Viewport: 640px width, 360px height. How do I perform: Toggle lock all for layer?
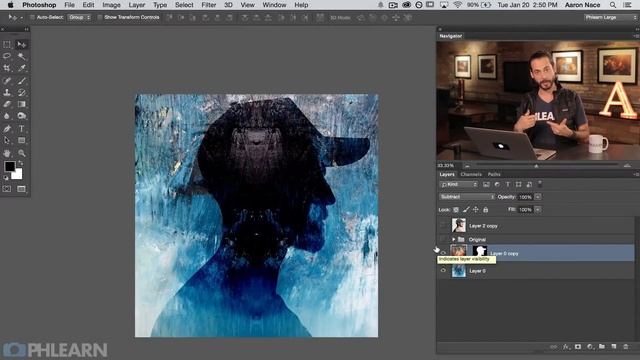coord(485,210)
